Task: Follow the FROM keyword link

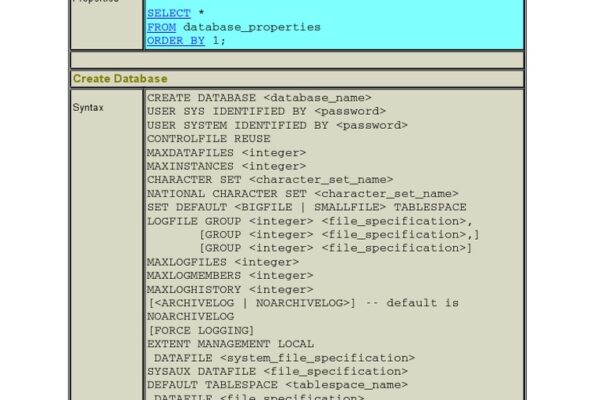Action: [x=161, y=27]
